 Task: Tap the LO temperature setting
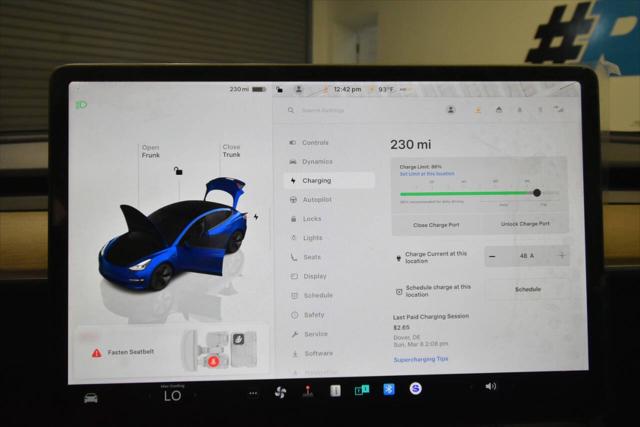coord(173,396)
